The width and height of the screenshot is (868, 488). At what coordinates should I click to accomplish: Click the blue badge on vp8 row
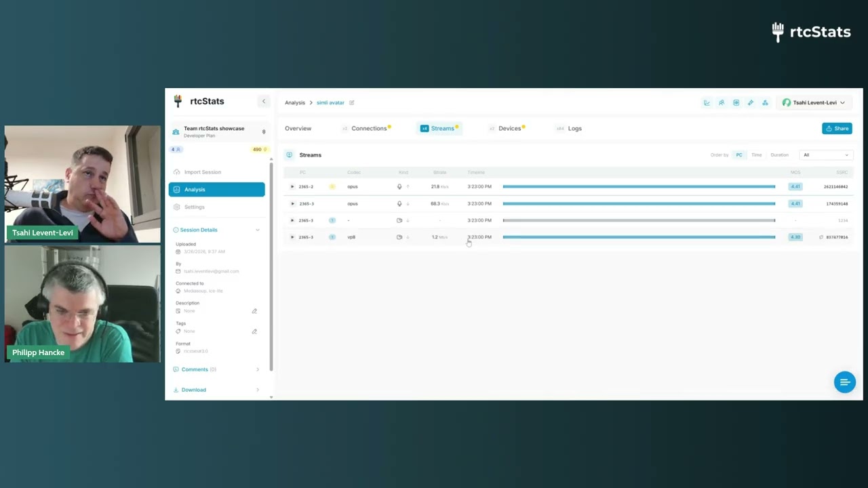click(332, 237)
